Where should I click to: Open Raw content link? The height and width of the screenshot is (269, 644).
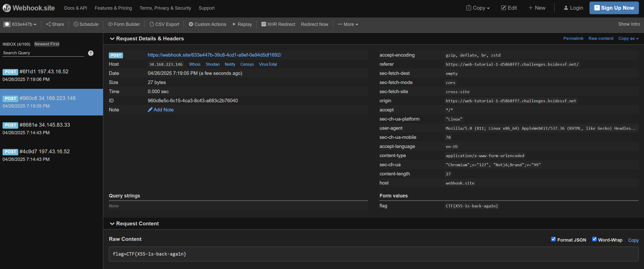click(601, 39)
